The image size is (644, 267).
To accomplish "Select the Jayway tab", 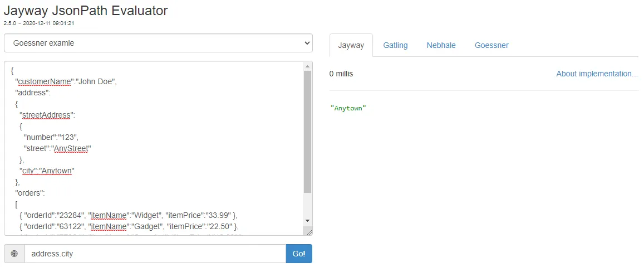I will coord(351,45).
